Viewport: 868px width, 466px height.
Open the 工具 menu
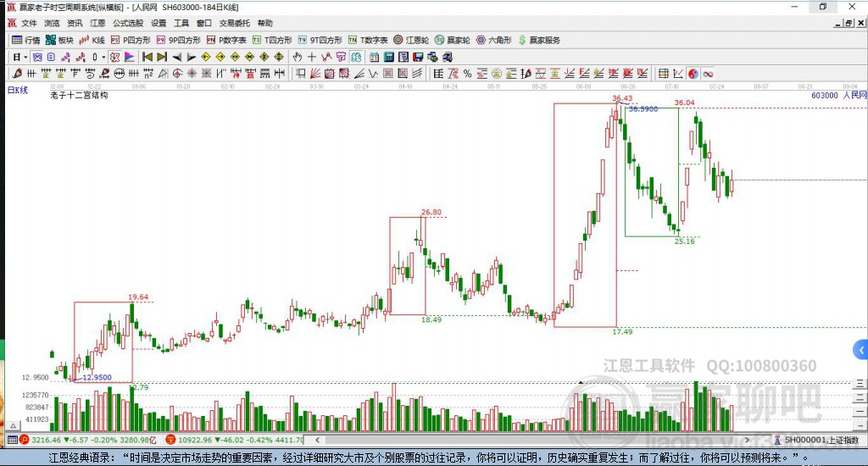pyautogui.click(x=181, y=23)
